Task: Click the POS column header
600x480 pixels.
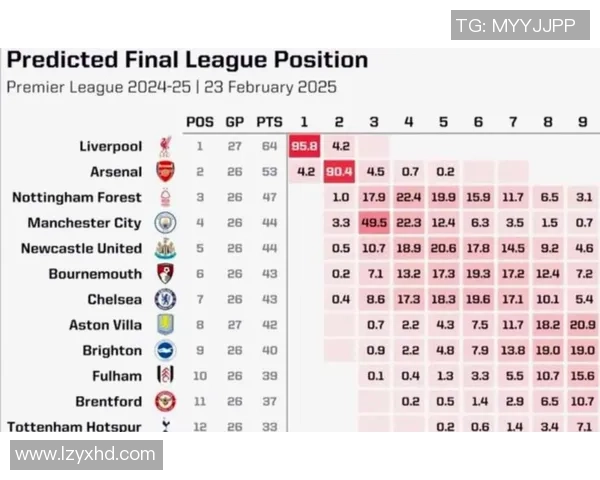Action: click(x=200, y=122)
